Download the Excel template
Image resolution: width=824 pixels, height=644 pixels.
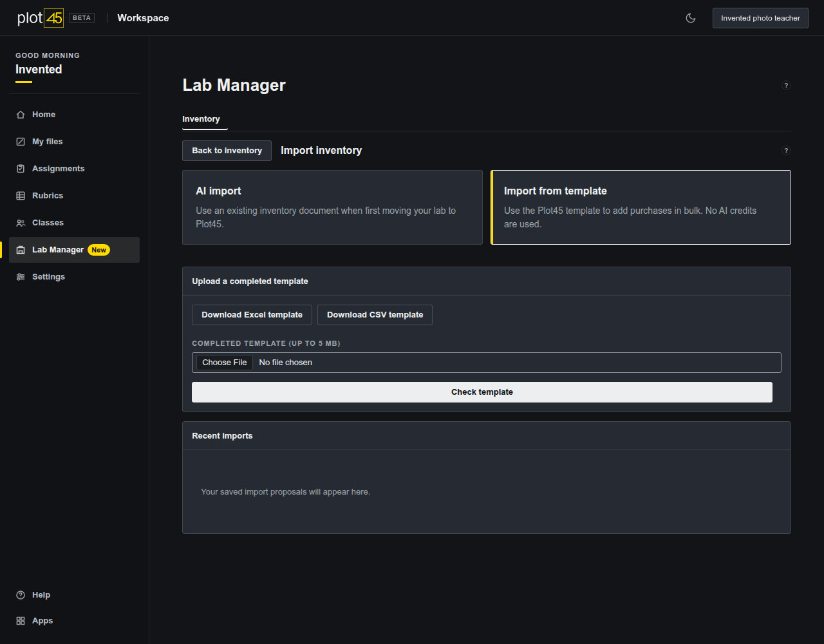[252, 315]
